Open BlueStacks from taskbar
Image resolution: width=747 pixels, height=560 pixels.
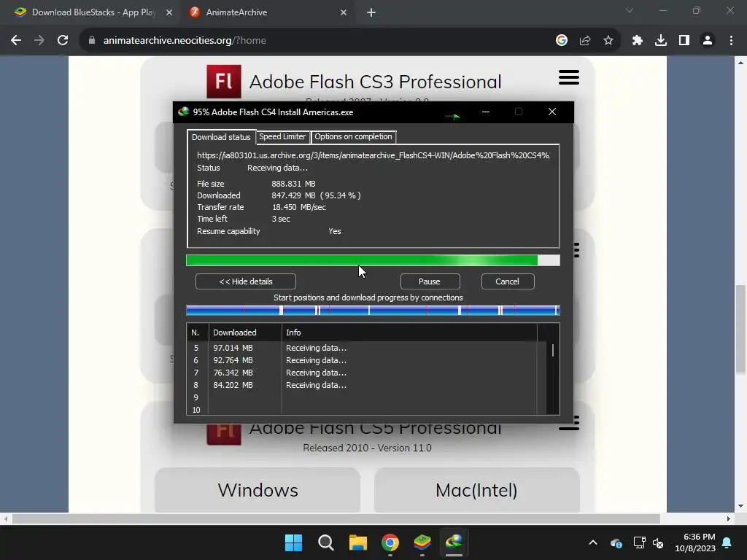[422, 542]
